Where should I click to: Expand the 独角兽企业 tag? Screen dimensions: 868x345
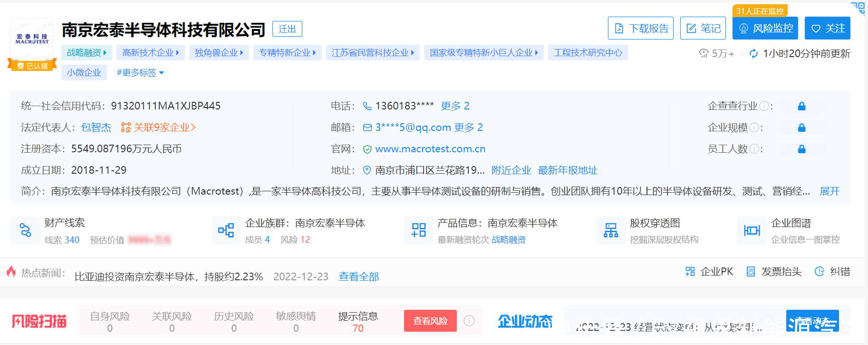tap(219, 52)
